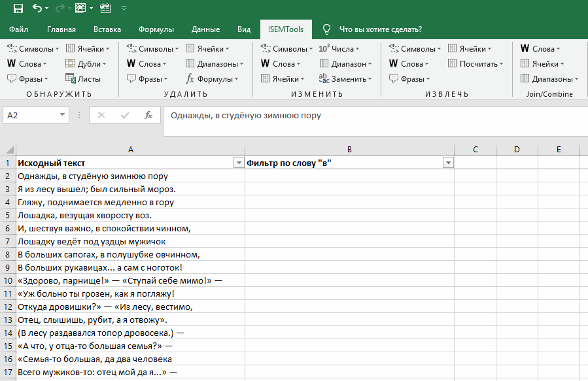Open the Диапазон menu in ИЗМЕНИТЬ group
This screenshot has width=588, height=381.
pos(346,63)
